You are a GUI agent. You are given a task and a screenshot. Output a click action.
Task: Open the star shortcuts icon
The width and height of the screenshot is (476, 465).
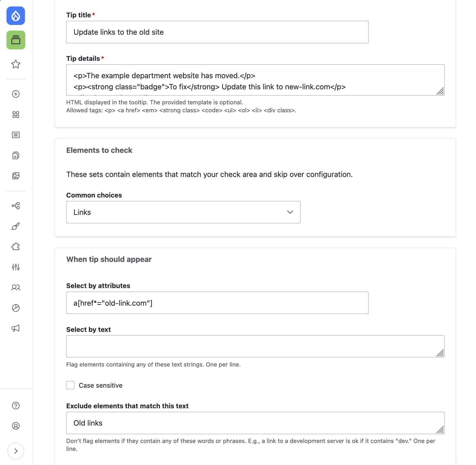[16, 64]
